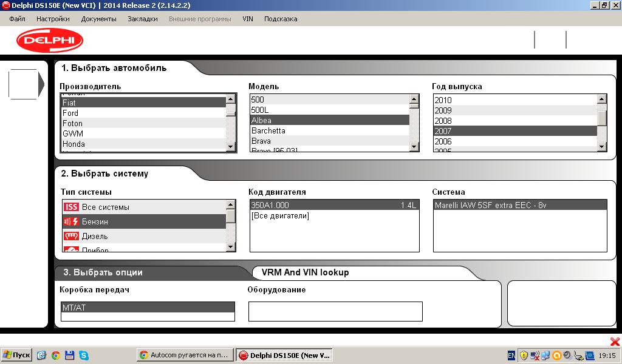Select '[Все двигатели]' engine option

[x=334, y=216]
